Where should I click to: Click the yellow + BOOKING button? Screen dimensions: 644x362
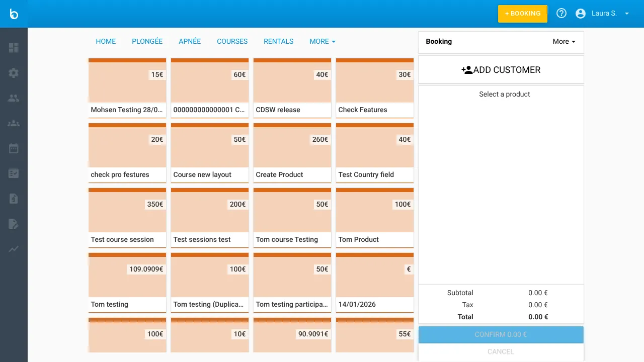tap(523, 14)
